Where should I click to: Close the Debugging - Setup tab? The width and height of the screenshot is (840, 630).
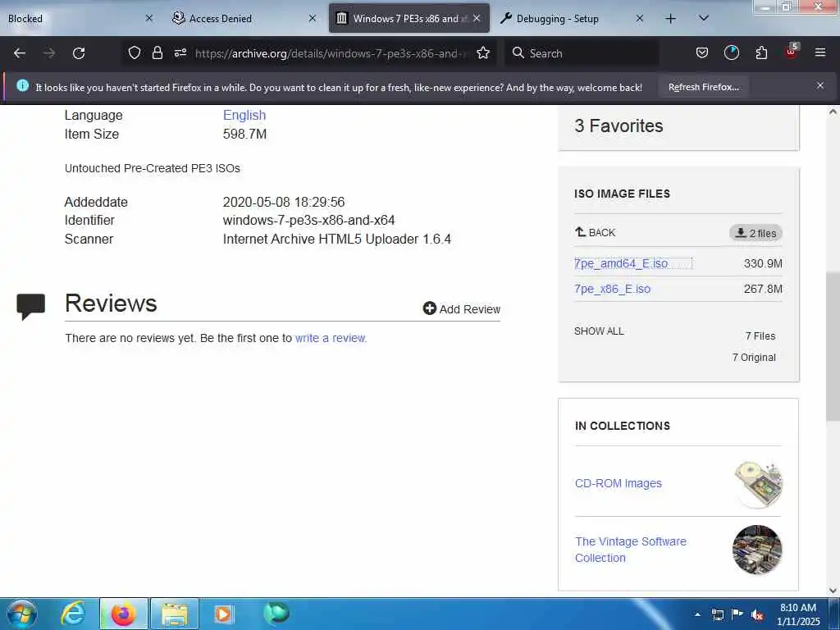pos(640,18)
